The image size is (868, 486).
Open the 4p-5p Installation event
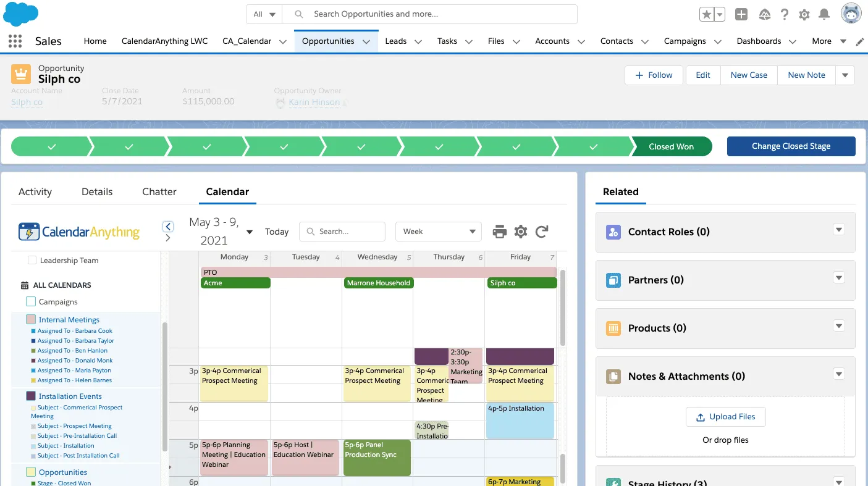pos(520,421)
